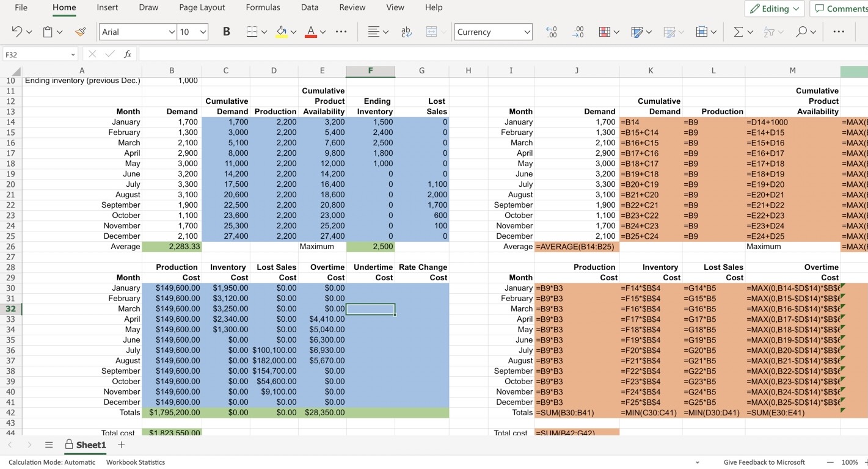
Task: Open the Review menu tab
Action: pyautogui.click(x=352, y=8)
